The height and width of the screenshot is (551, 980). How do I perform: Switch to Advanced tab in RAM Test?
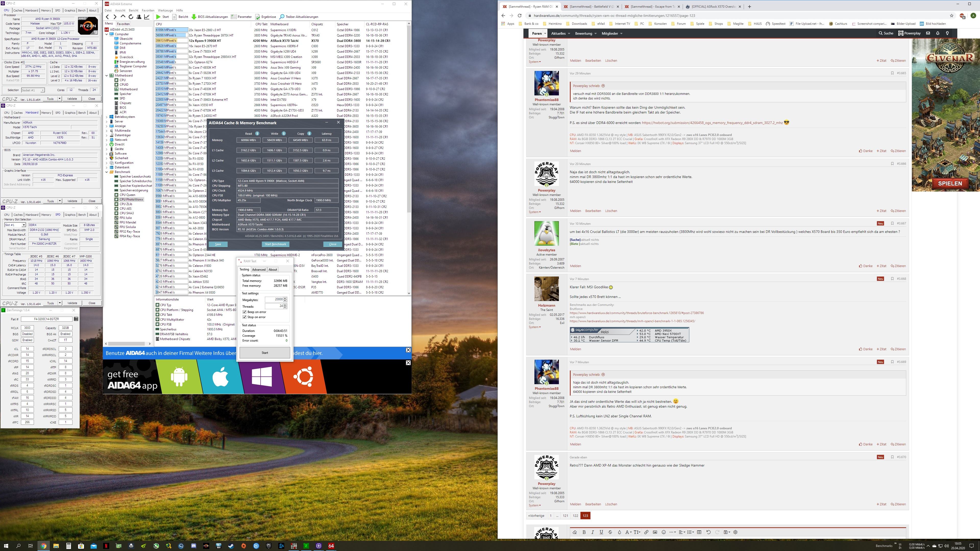click(259, 270)
